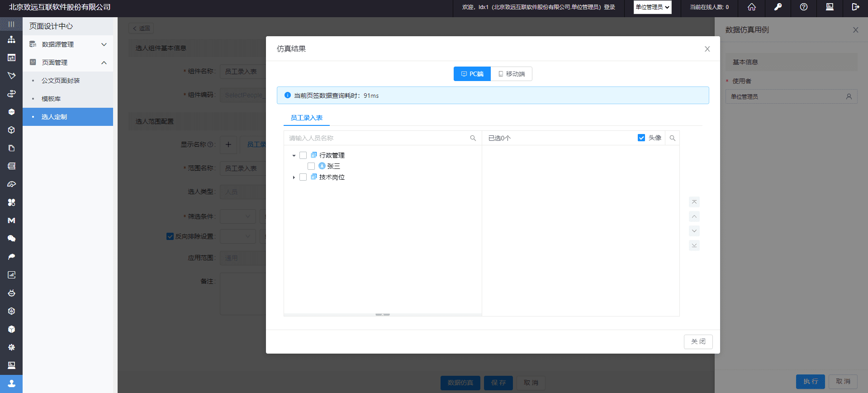Switch to the PC端 view
This screenshot has height=393, width=868.
472,74
